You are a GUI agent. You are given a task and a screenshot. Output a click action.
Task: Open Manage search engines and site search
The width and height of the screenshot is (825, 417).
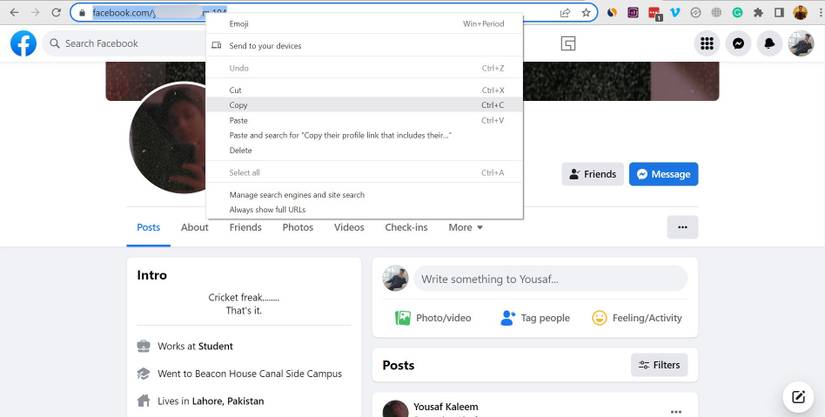pyautogui.click(x=365, y=195)
